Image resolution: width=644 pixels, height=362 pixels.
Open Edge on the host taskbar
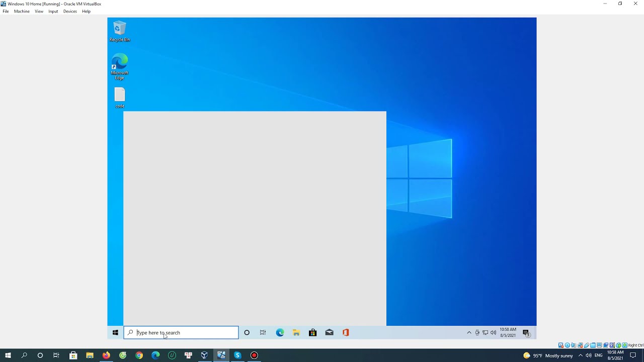tap(155, 355)
